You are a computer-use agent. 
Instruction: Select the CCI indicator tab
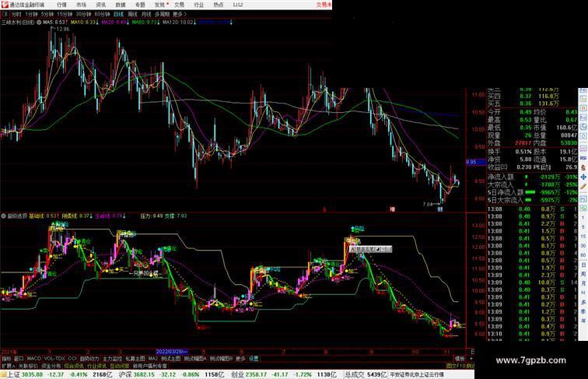point(72,359)
